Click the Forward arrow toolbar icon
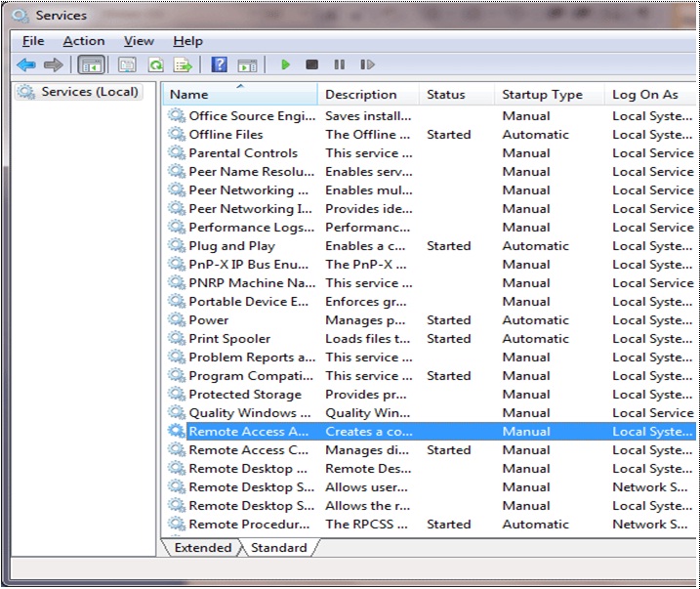The image size is (700, 589). pyautogui.click(x=54, y=65)
